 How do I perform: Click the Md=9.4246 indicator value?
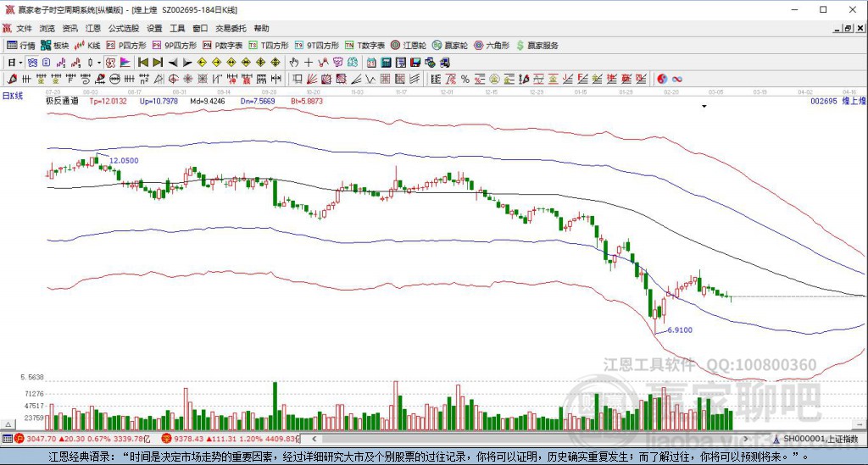click(208, 101)
